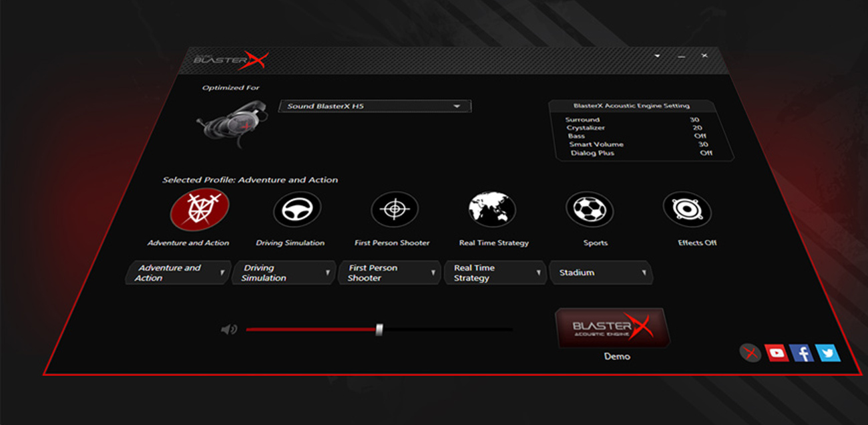This screenshot has height=425, width=868.
Task: Pick the Real Time Strategy globe icon
Action: tap(492, 209)
